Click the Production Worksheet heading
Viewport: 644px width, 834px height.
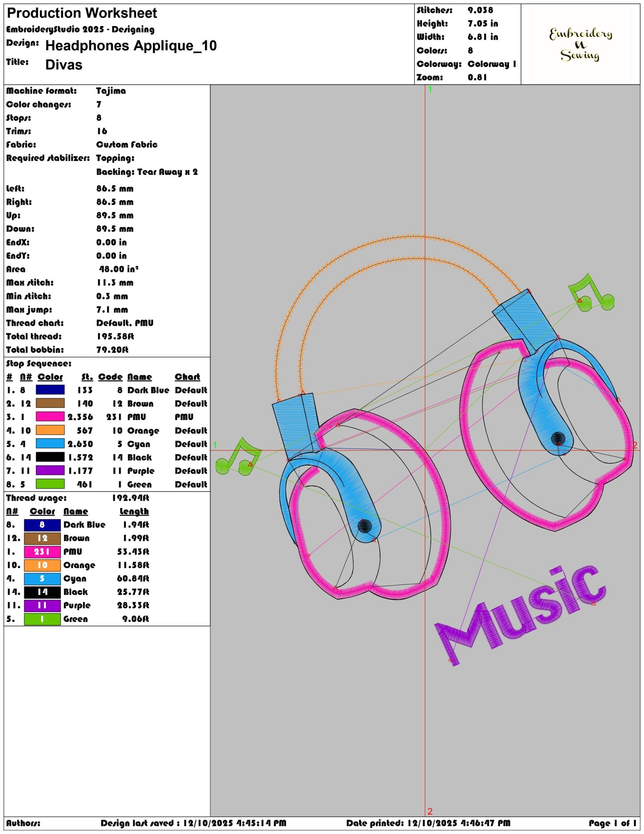(x=82, y=13)
